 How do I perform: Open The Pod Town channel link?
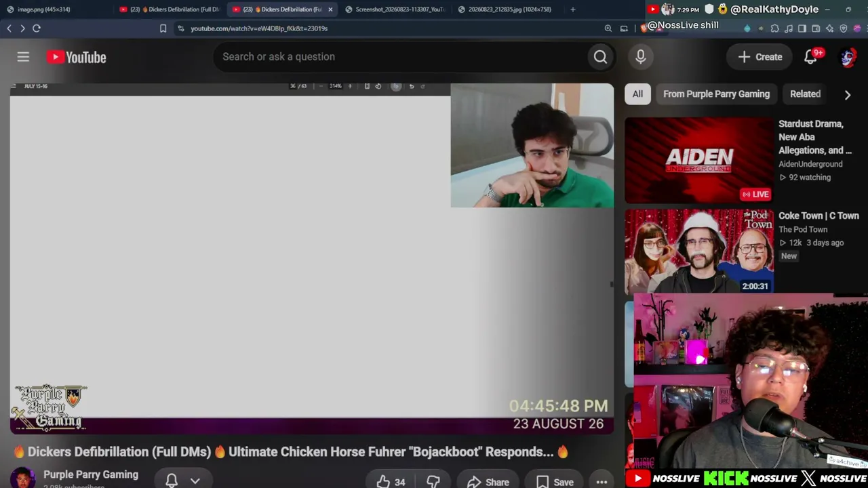coord(803,229)
